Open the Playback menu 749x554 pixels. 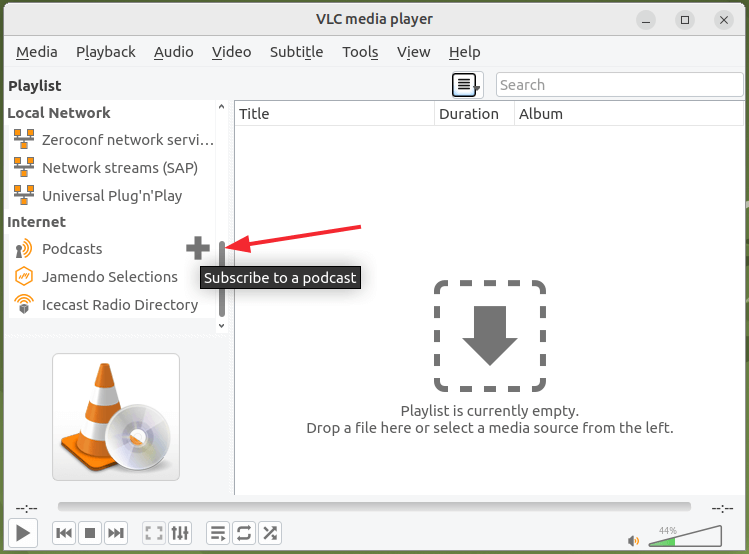point(106,52)
